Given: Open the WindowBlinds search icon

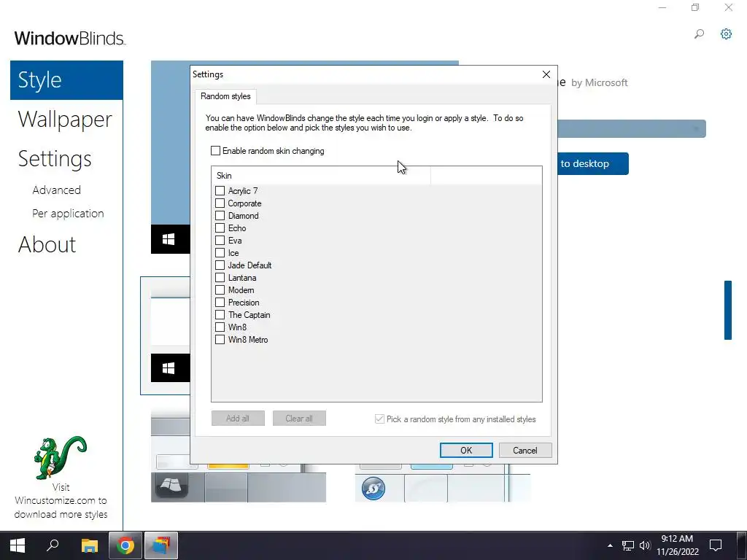Looking at the screenshot, I should pos(699,34).
